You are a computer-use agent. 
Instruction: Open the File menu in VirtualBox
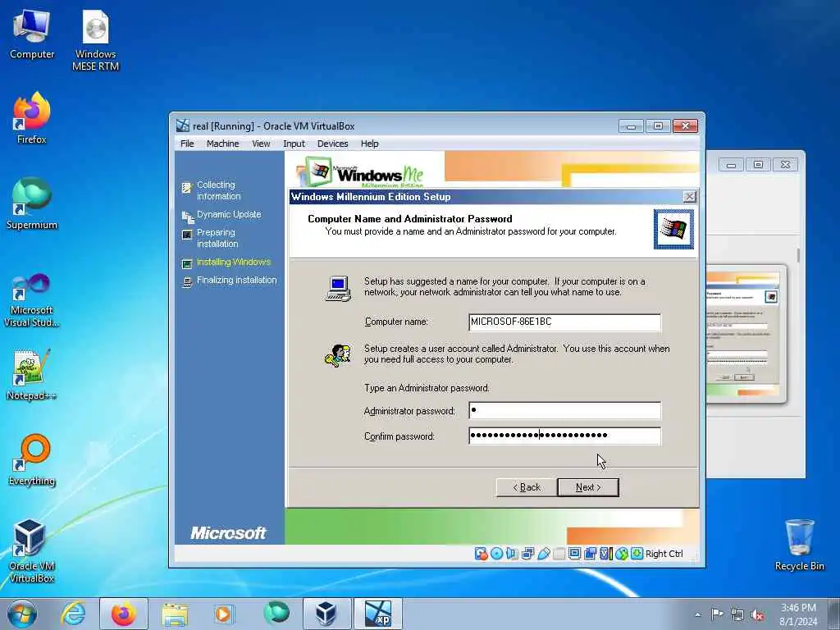click(187, 144)
